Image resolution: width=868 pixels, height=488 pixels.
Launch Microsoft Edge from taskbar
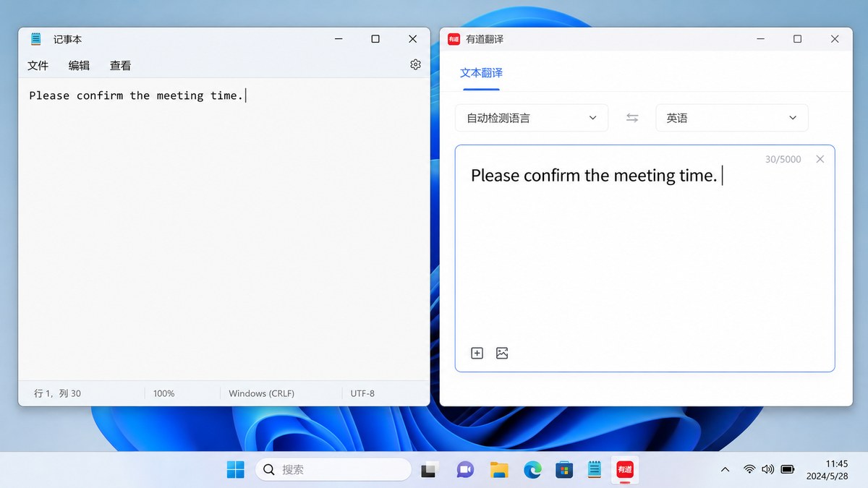pyautogui.click(x=532, y=470)
